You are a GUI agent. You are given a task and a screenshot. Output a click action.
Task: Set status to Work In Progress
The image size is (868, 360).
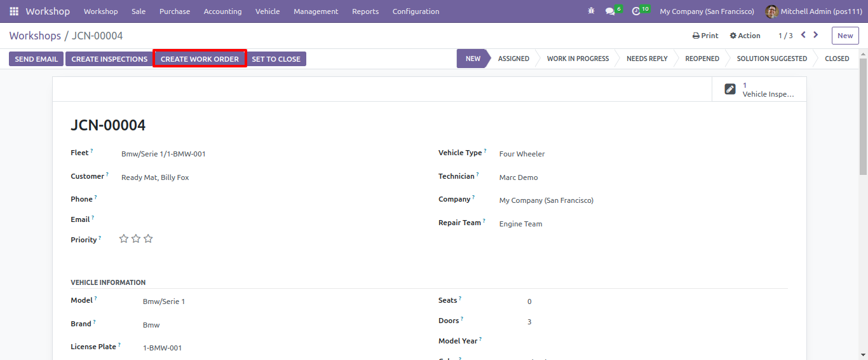pos(578,59)
